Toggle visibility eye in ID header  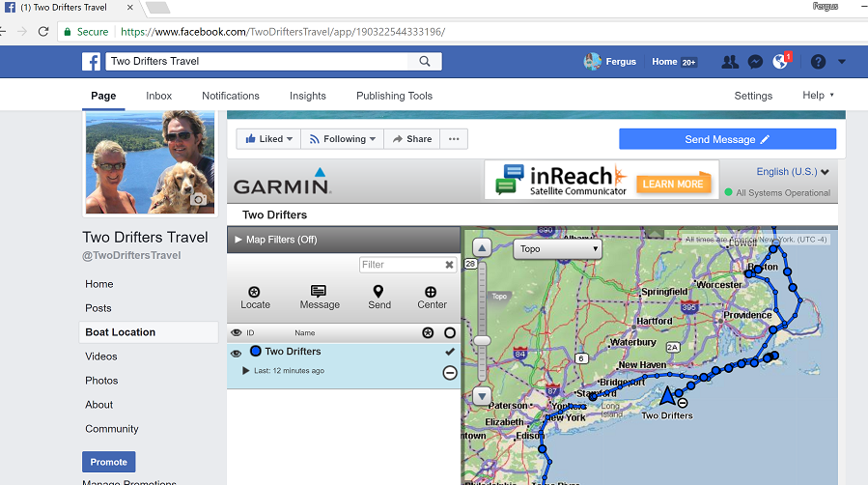(x=237, y=332)
